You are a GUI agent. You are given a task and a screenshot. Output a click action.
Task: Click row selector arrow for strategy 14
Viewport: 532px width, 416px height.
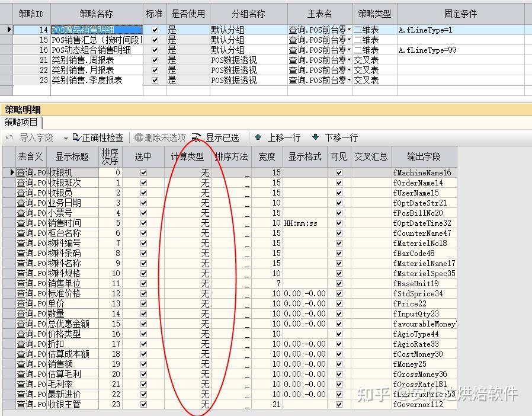[8, 30]
